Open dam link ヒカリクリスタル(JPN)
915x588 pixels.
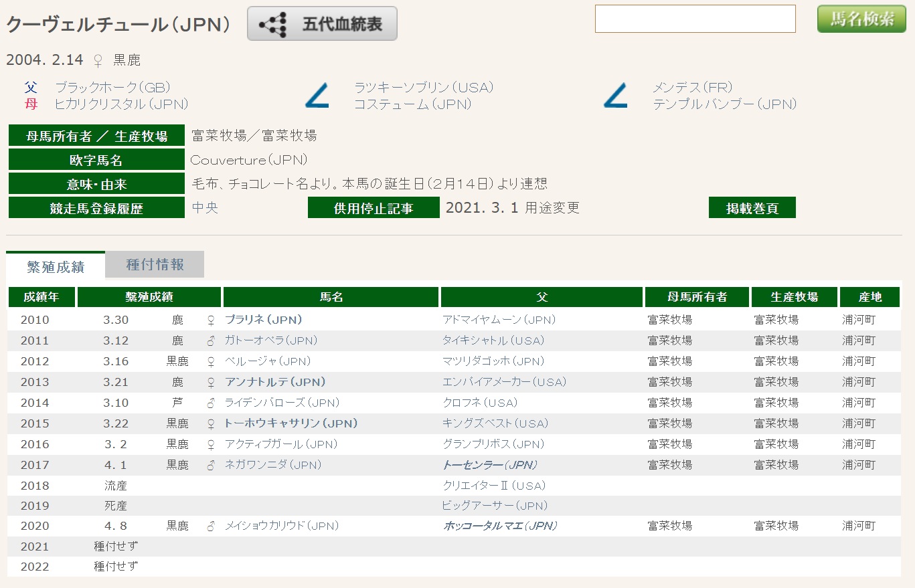click(121, 104)
